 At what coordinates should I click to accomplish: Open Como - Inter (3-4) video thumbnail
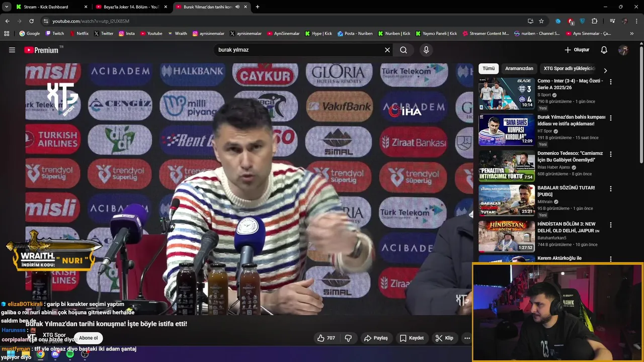[x=506, y=94]
